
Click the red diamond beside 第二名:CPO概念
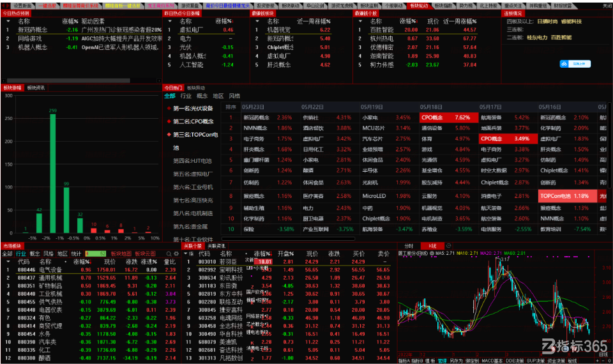(x=169, y=121)
